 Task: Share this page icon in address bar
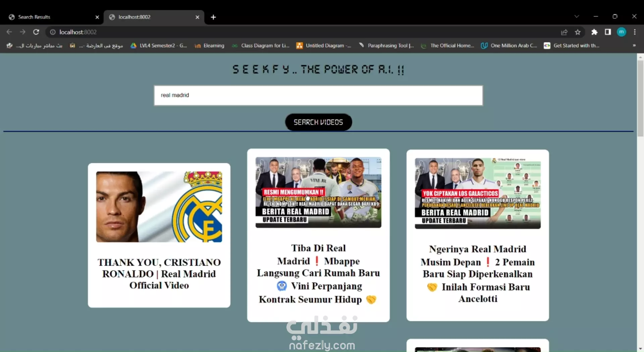(564, 32)
